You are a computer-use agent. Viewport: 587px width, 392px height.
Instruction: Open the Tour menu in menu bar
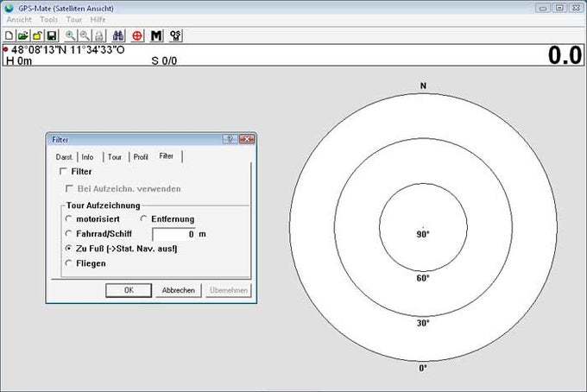(x=74, y=20)
